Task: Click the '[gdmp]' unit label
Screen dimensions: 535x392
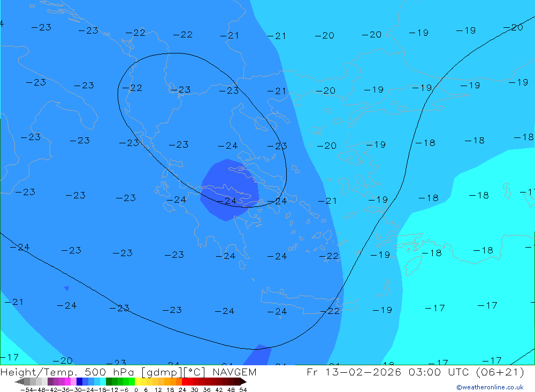Action: [162, 372]
